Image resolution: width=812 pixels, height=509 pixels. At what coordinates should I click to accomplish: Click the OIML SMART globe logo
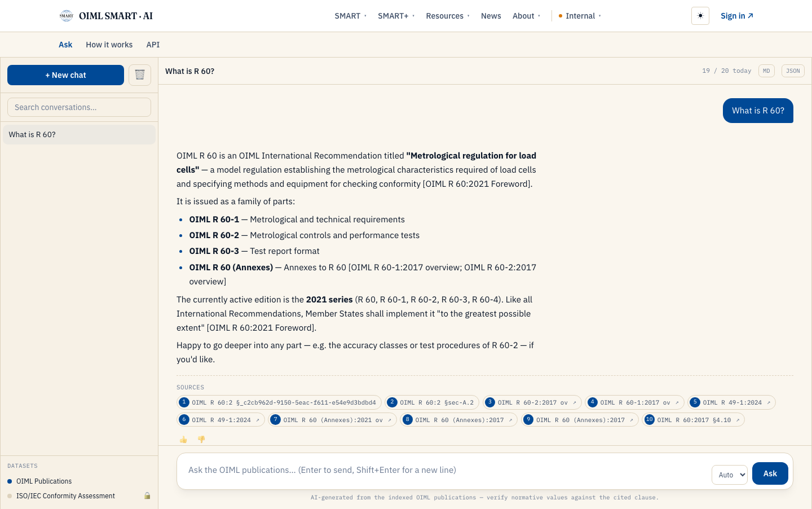point(67,16)
